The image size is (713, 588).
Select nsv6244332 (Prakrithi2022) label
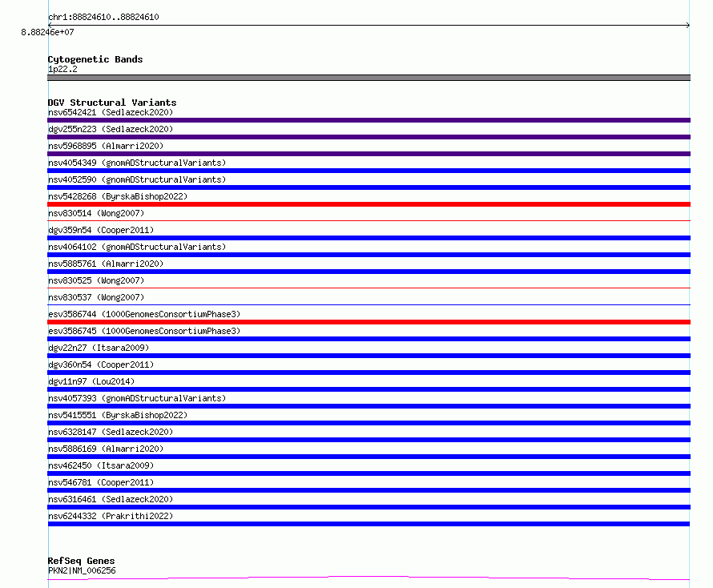(111, 516)
